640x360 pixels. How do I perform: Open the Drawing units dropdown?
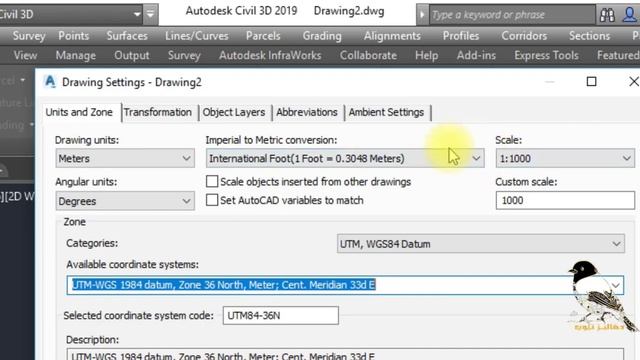click(x=125, y=158)
